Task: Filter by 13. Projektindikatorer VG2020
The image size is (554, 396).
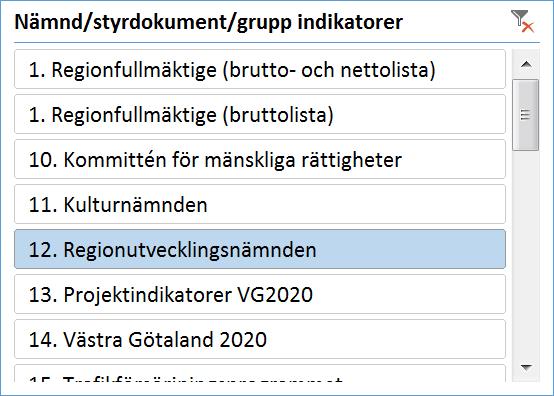Action: (x=260, y=294)
